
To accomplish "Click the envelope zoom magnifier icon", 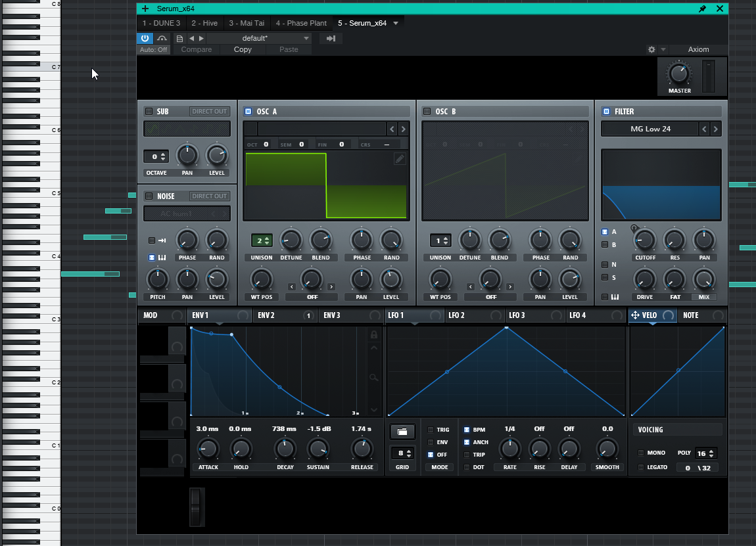I will point(373,377).
